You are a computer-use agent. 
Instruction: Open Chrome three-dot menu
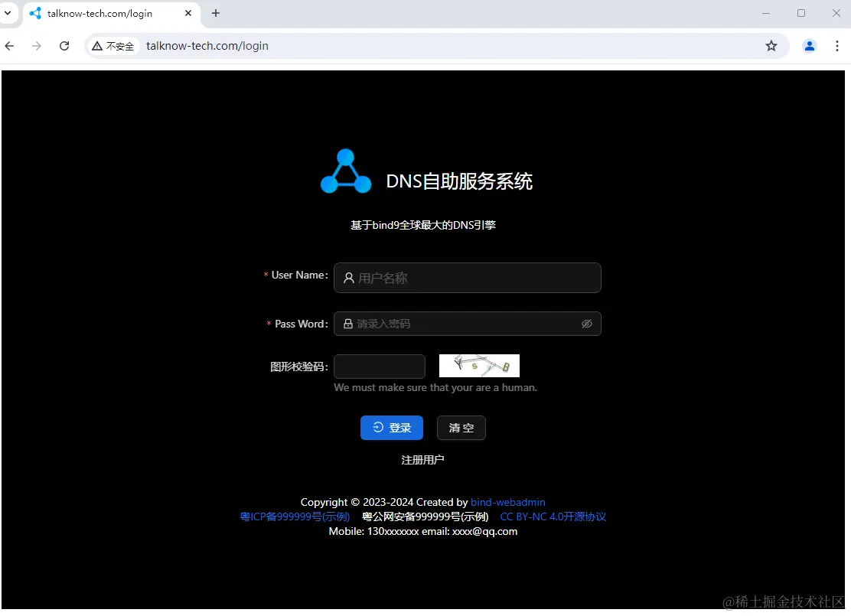click(837, 46)
